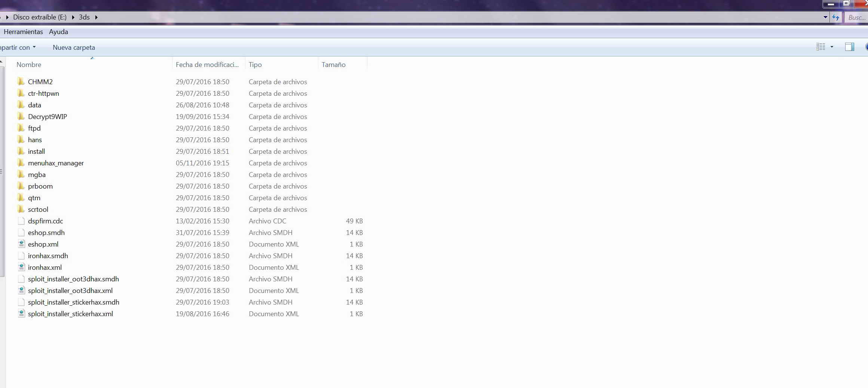Click the eshop.xml document icon

pyautogui.click(x=21, y=244)
